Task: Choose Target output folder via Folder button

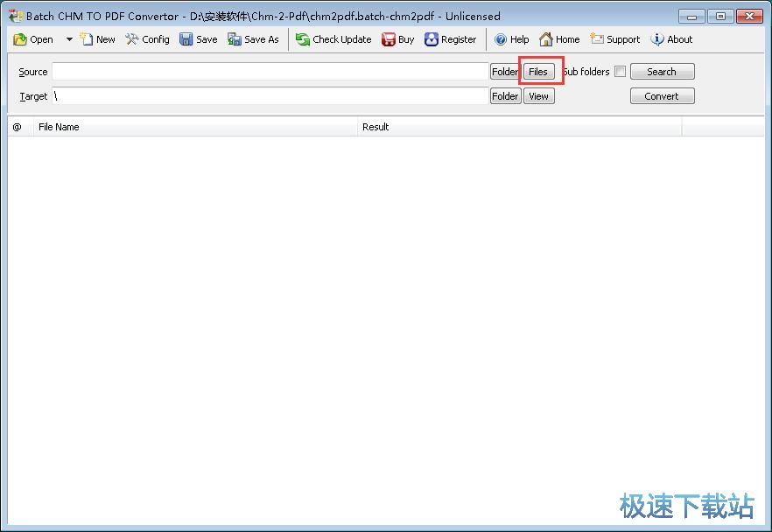Action: point(504,96)
